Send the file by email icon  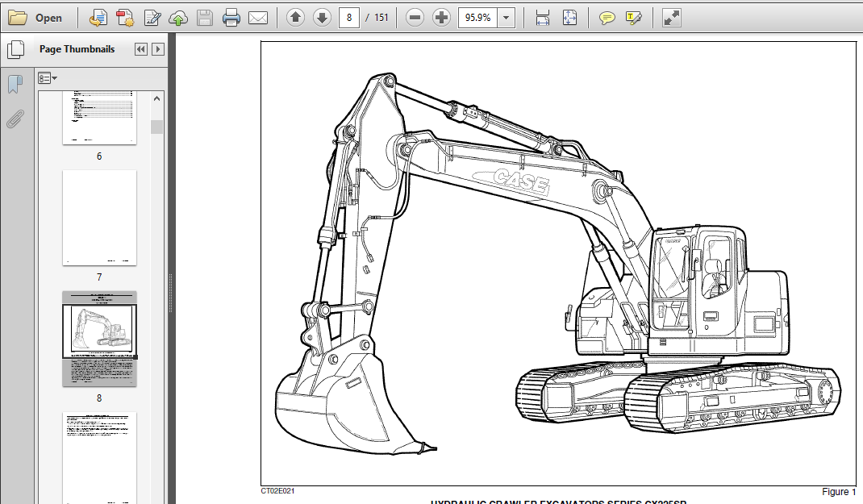click(257, 19)
